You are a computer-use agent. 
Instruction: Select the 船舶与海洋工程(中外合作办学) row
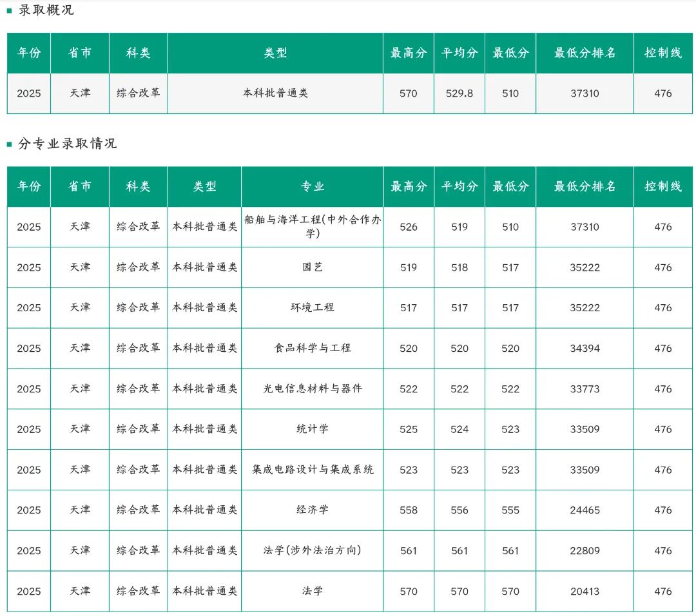(311, 227)
